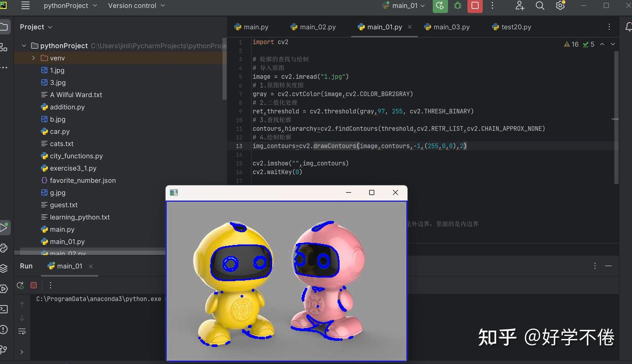
Task: Stop the running program with red square
Action: click(475, 6)
